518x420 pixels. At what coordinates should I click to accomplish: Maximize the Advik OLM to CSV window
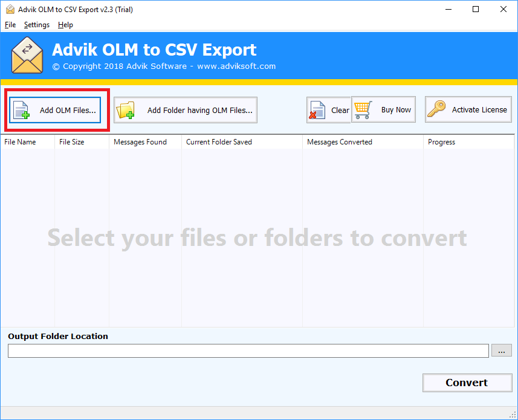476,9
